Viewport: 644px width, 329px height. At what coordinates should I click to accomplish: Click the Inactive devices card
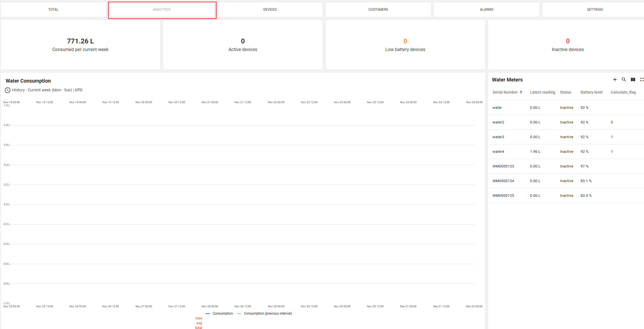click(x=567, y=45)
